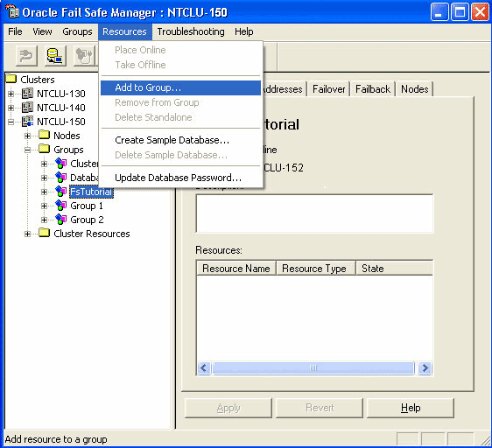The height and width of the screenshot is (448, 492).
Task: Switch to the Failover tab
Action: [329, 89]
